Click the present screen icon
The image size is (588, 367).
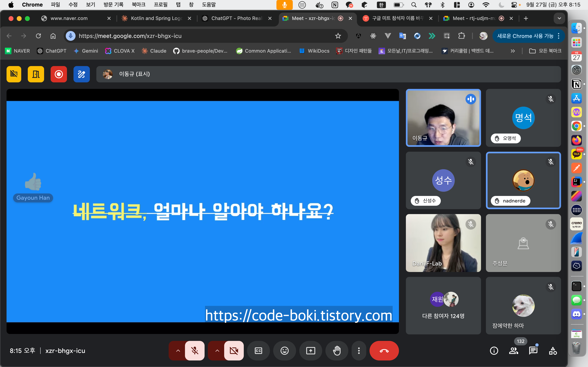point(311,351)
